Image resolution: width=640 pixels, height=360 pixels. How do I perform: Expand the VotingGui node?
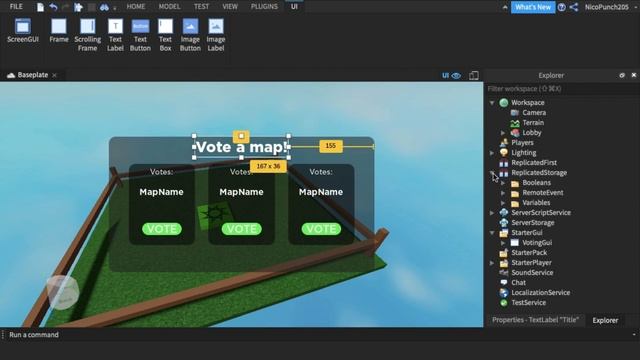[503, 243]
